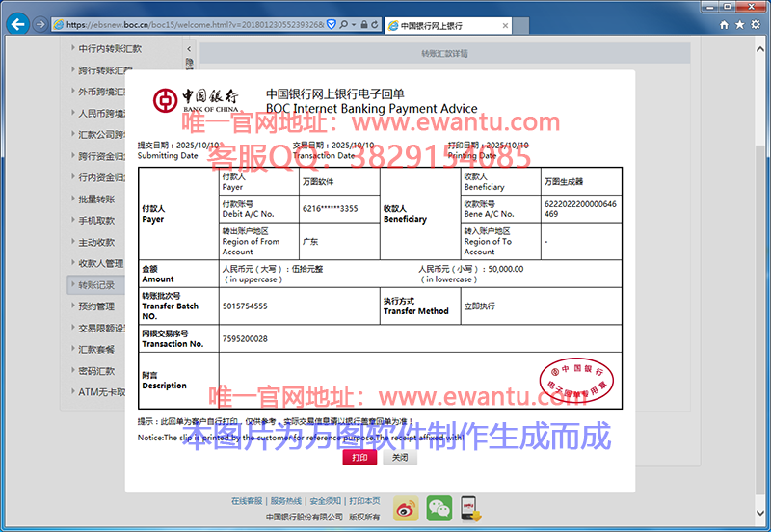Collapse the sidebar with the chevron
This screenshot has height=532, width=771.
point(189,49)
